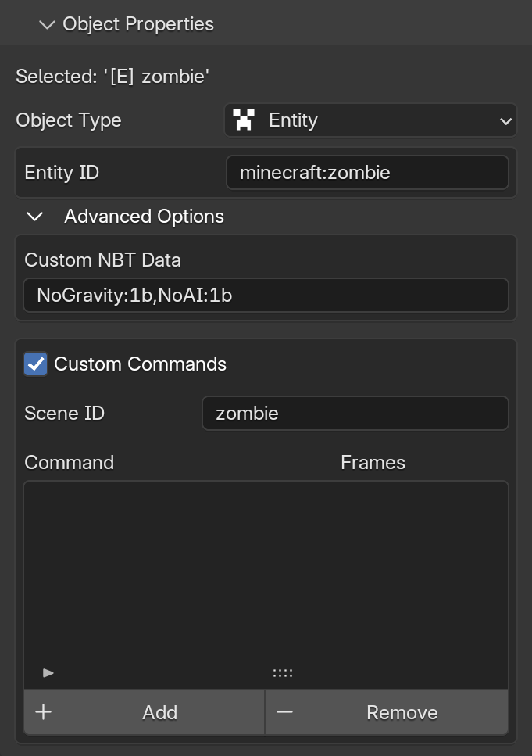Click the dropdown arrow beside Entity

[x=505, y=121]
